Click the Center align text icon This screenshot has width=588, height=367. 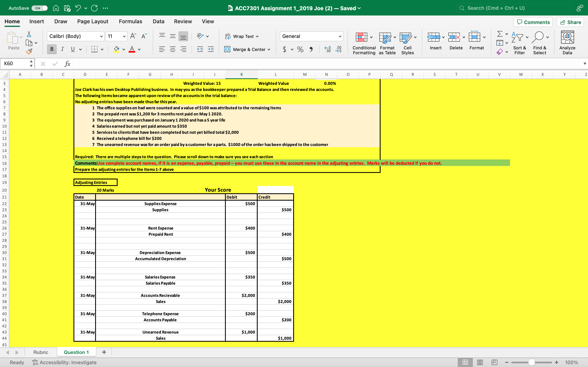173,49
